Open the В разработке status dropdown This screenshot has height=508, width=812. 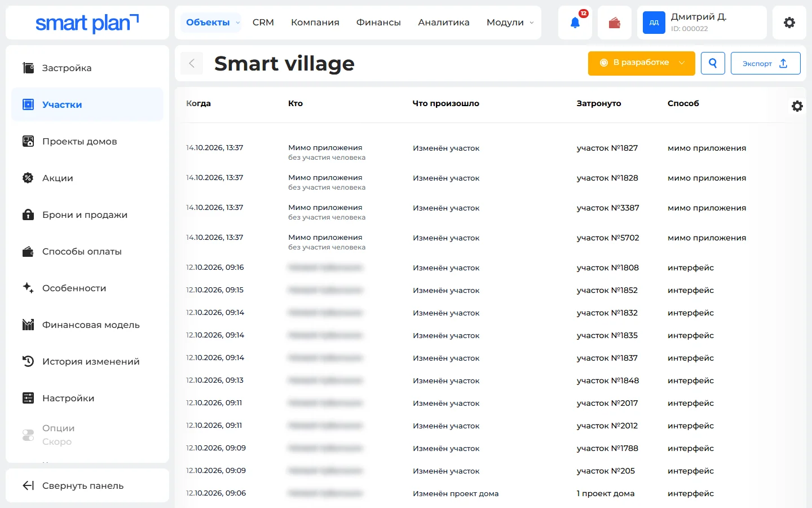pos(642,63)
